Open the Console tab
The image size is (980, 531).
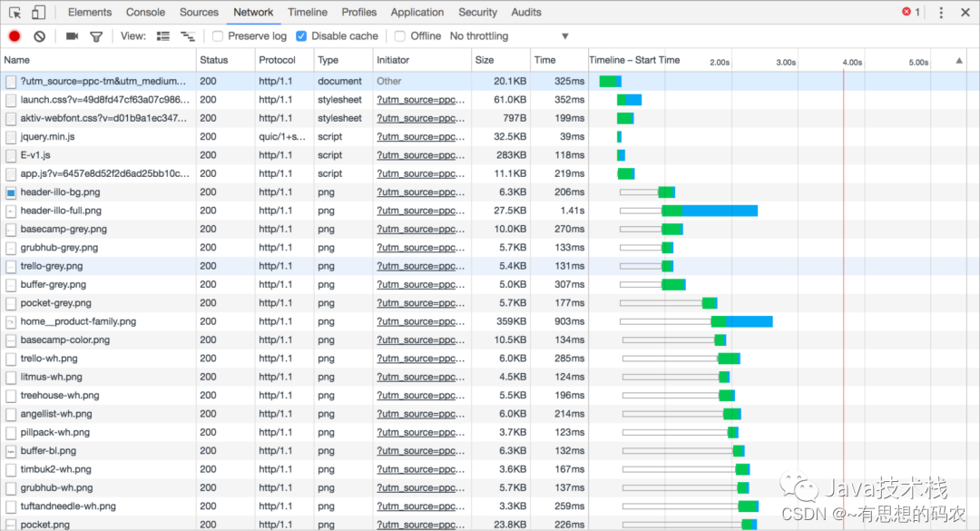point(145,13)
